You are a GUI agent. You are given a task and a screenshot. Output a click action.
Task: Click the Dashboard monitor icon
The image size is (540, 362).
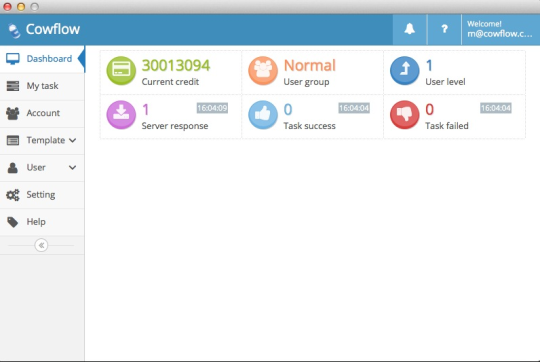pyautogui.click(x=13, y=59)
